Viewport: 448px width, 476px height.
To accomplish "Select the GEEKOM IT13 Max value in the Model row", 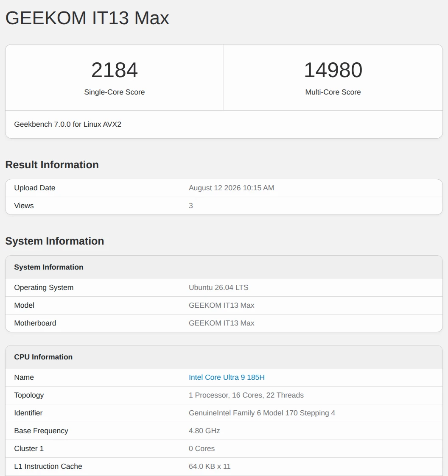I will coord(221,305).
